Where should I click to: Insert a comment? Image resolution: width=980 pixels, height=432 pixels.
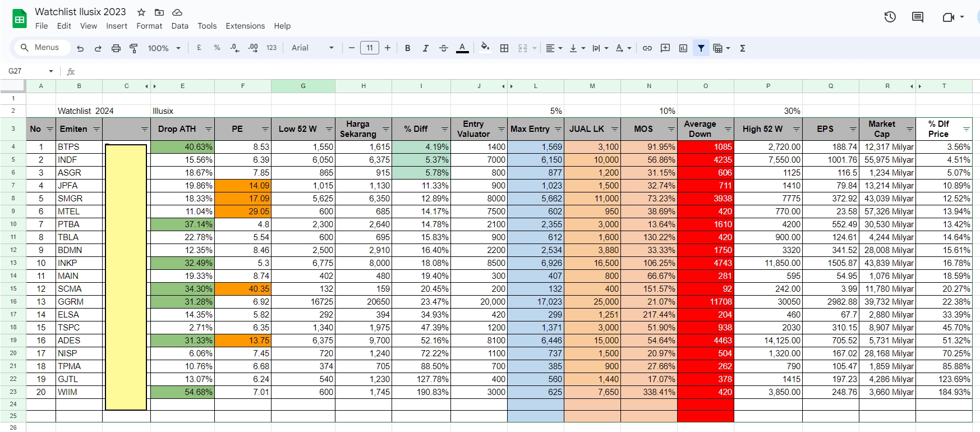pyautogui.click(x=665, y=48)
